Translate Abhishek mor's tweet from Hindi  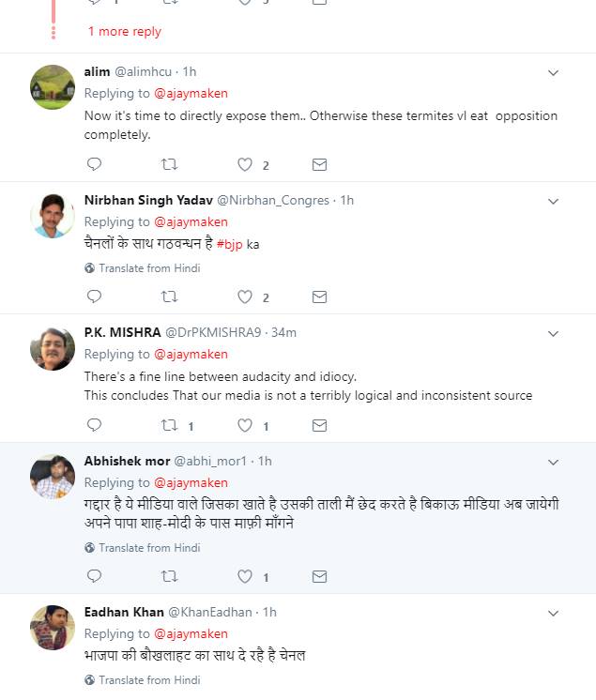[148, 548]
